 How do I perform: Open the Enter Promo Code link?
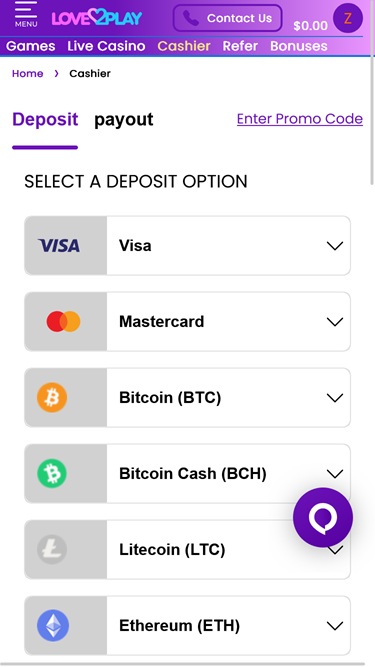300,119
